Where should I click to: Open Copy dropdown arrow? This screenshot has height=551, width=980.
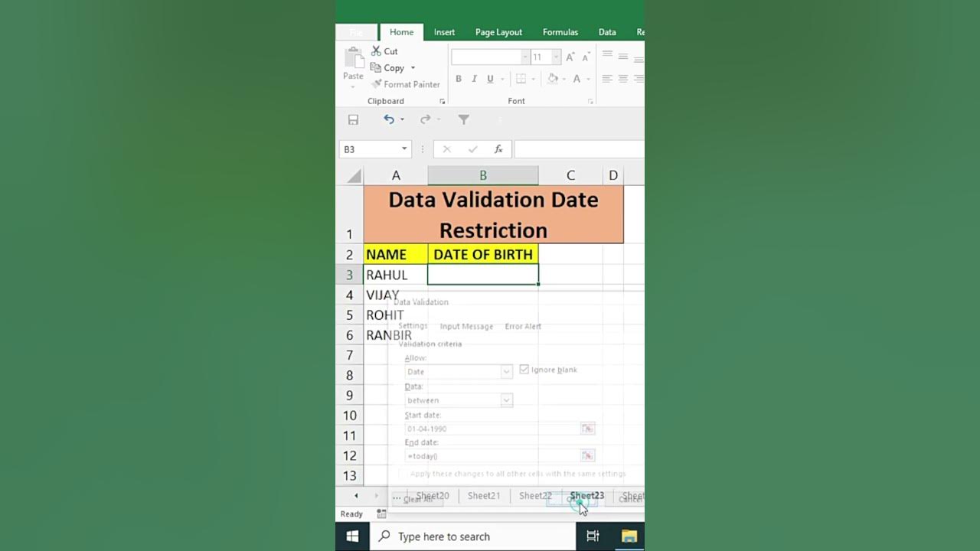pos(413,68)
